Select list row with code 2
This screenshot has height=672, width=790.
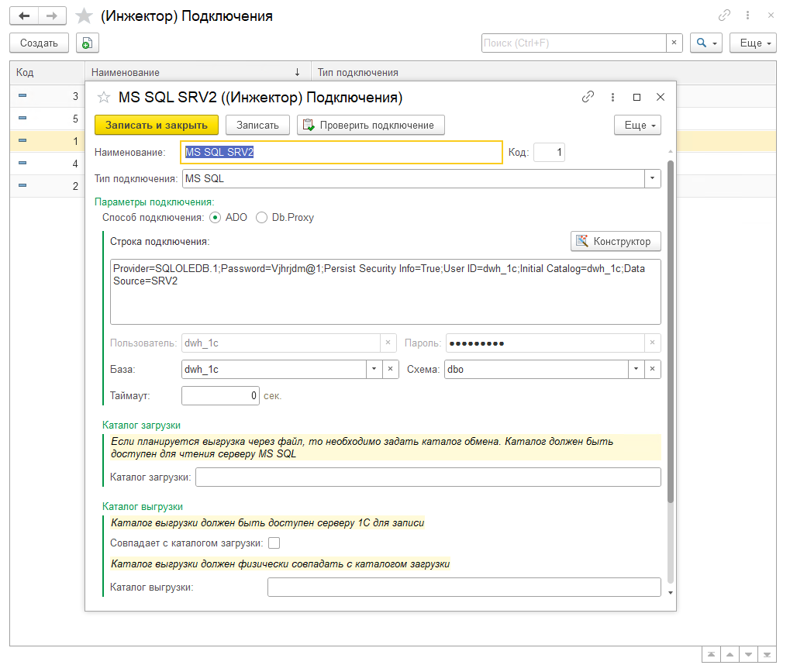47,186
